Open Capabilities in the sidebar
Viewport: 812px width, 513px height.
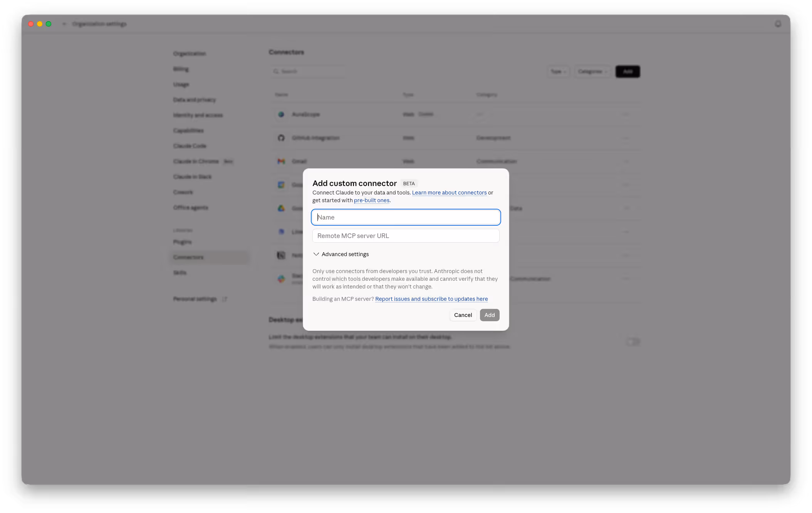tap(188, 131)
